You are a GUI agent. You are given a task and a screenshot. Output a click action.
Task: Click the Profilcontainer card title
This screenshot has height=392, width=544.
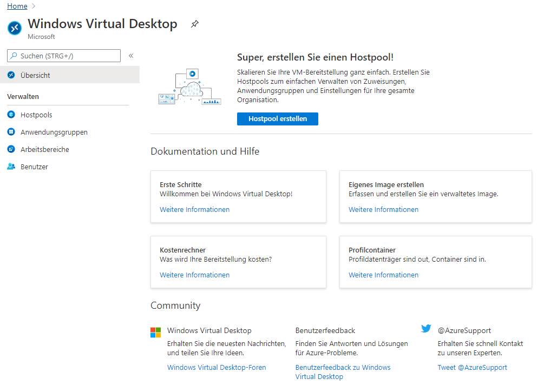[x=372, y=250]
